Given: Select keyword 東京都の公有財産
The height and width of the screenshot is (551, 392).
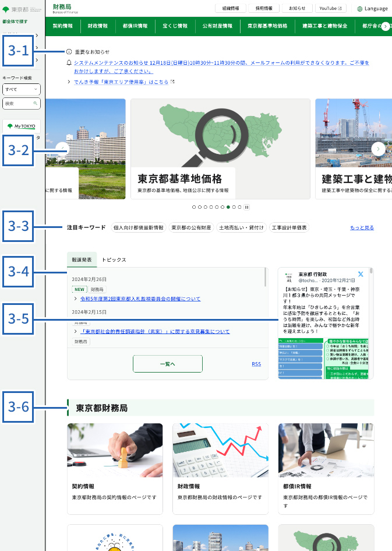Looking at the screenshot, I should pos(191,228).
